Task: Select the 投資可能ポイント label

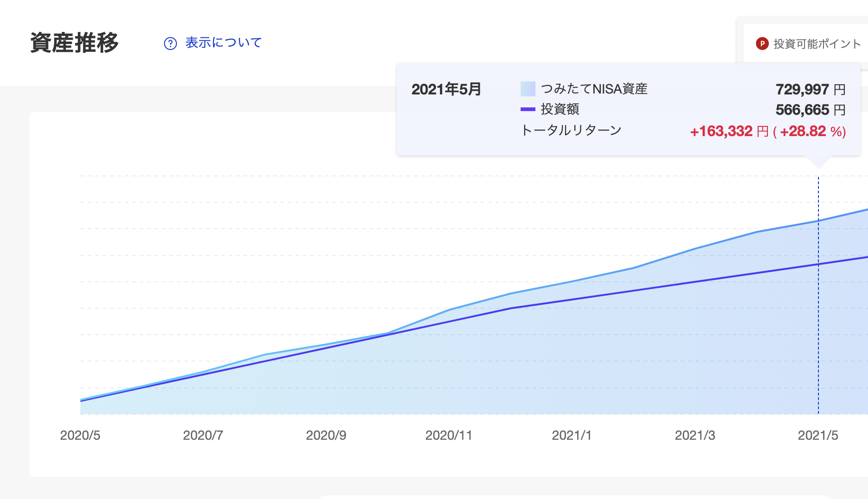Action: tap(817, 44)
